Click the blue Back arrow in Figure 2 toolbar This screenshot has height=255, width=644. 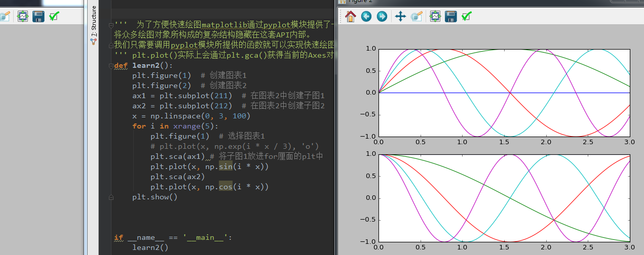pyautogui.click(x=366, y=17)
